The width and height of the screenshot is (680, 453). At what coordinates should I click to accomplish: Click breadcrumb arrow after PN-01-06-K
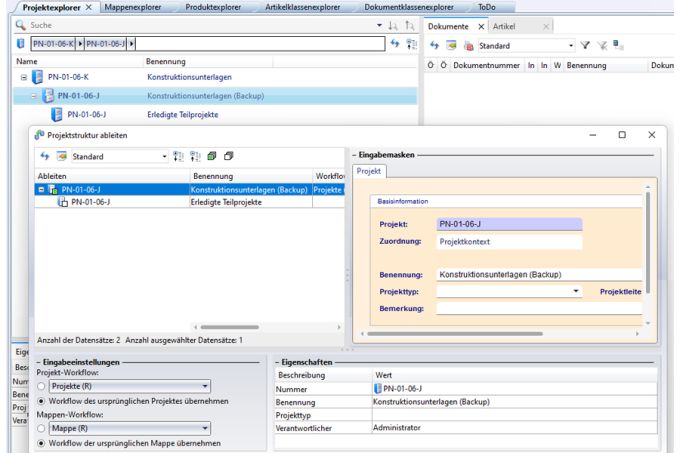click(x=80, y=44)
